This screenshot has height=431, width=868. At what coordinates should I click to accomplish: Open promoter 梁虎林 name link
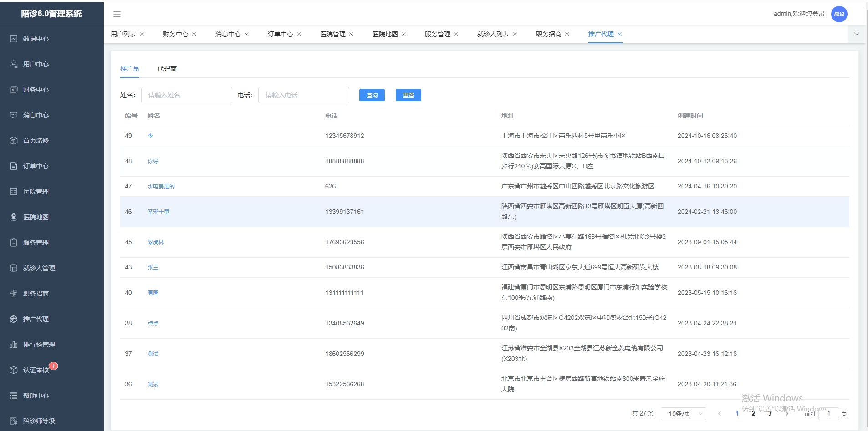156,243
